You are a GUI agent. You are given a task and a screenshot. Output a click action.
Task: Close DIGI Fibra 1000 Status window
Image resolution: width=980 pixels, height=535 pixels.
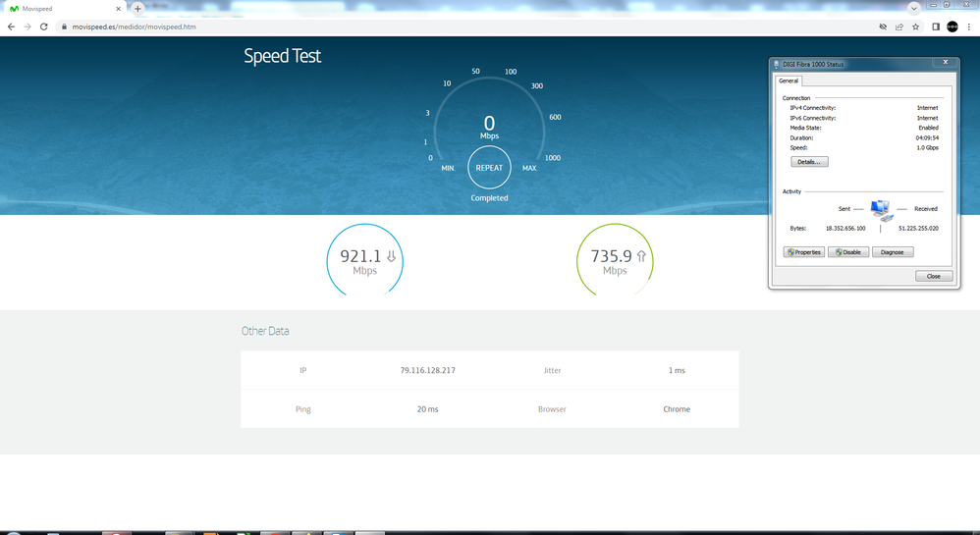click(x=945, y=62)
